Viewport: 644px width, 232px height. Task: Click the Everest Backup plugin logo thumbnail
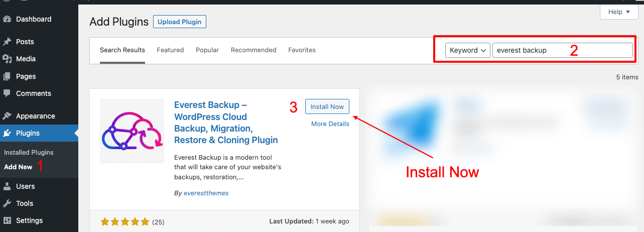(x=132, y=131)
